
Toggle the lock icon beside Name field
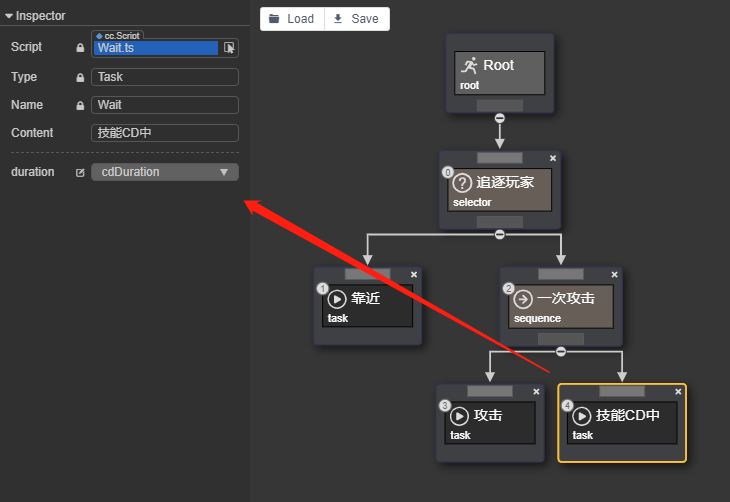tap(80, 105)
